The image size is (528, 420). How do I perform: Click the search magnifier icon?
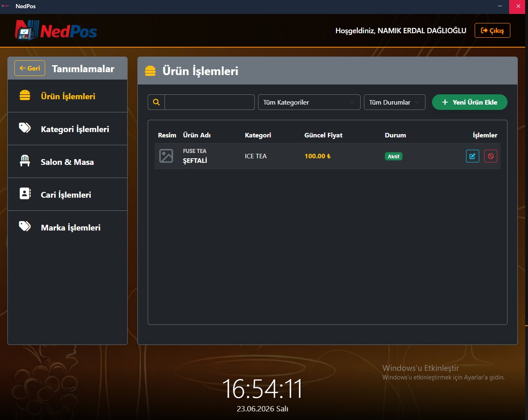tap(156, 102)
